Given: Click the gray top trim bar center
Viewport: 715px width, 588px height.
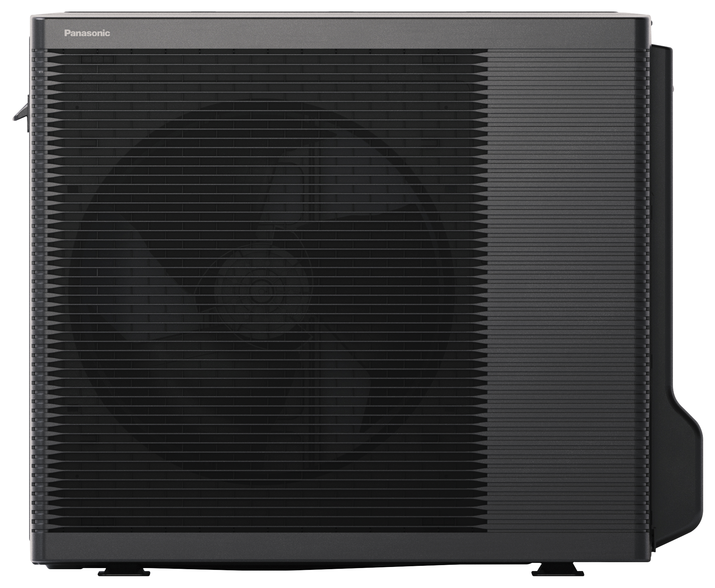Looking at the screenshot, I should 340,33.
